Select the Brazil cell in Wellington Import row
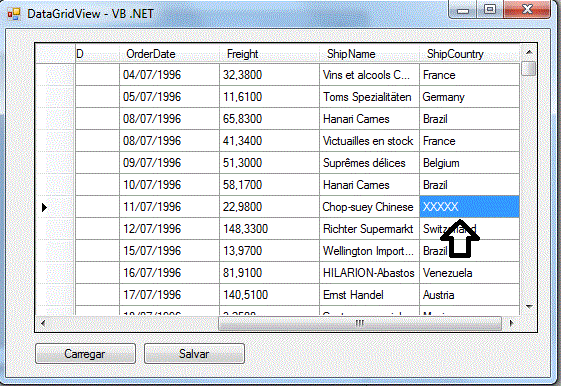The width and height of the screenshot is (561, 386). click(x=469, y=251)
